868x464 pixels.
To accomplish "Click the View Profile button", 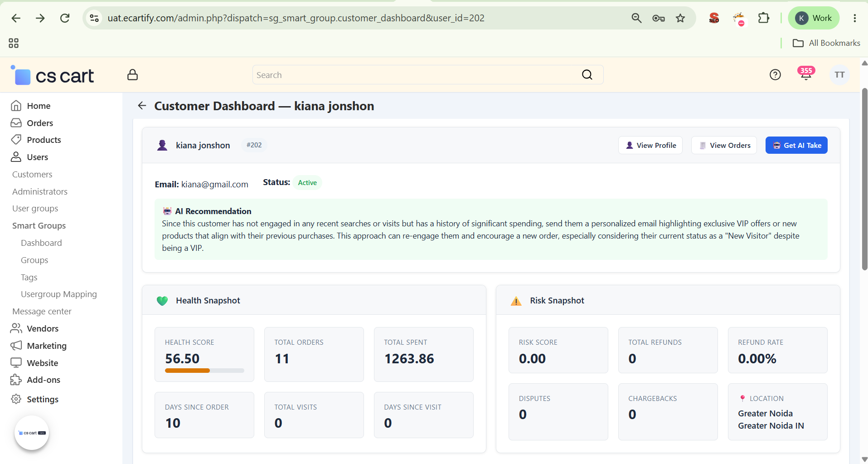I will click(x=650, y=145).
